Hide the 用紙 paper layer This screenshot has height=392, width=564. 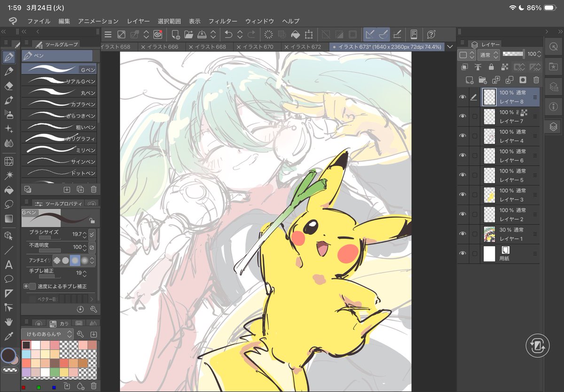pyautogui.click(x=462, y=253)
